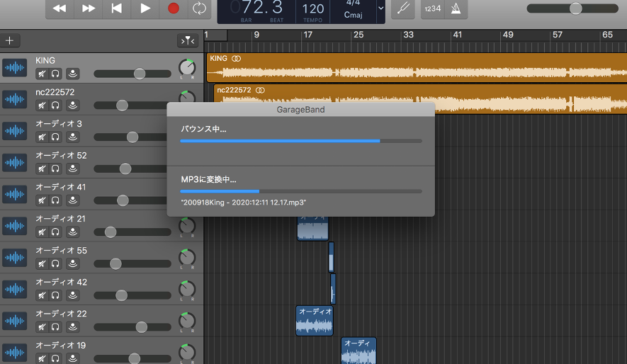Turn the KING track pan knob
The height and width of the screenshot is (364, 627).
click(187, 67)
